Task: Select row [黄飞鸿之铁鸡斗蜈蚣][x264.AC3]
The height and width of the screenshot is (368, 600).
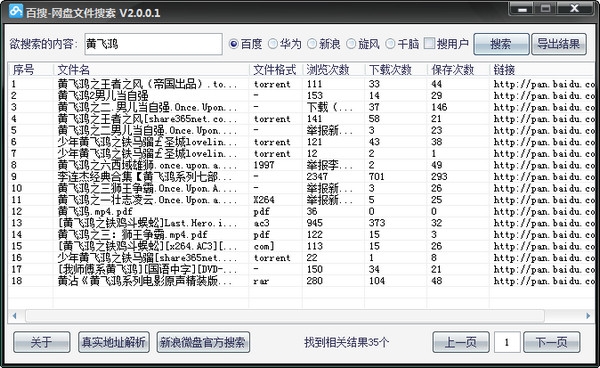Action: (x=302, y=246)
